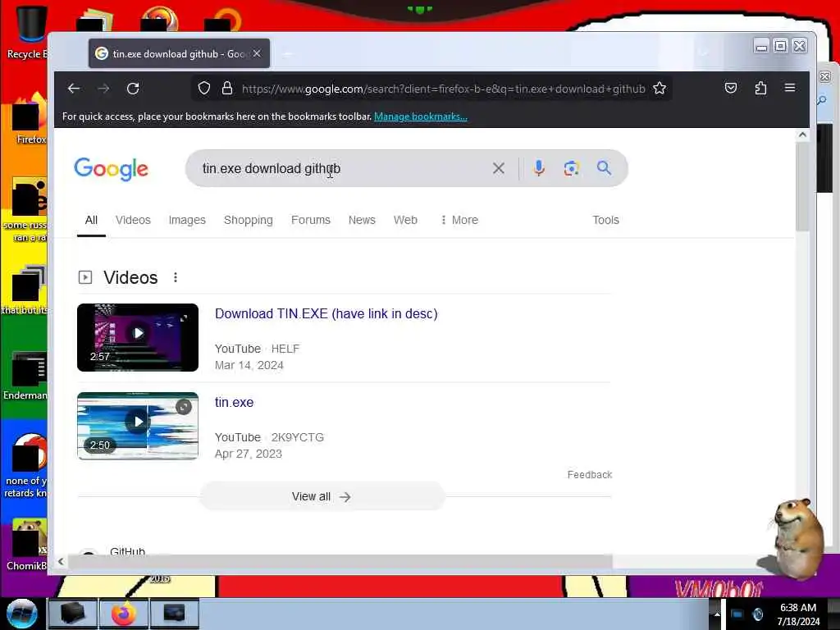Click the page vertical scrollbar thumb
840x630 pixels.
[802, 187]
